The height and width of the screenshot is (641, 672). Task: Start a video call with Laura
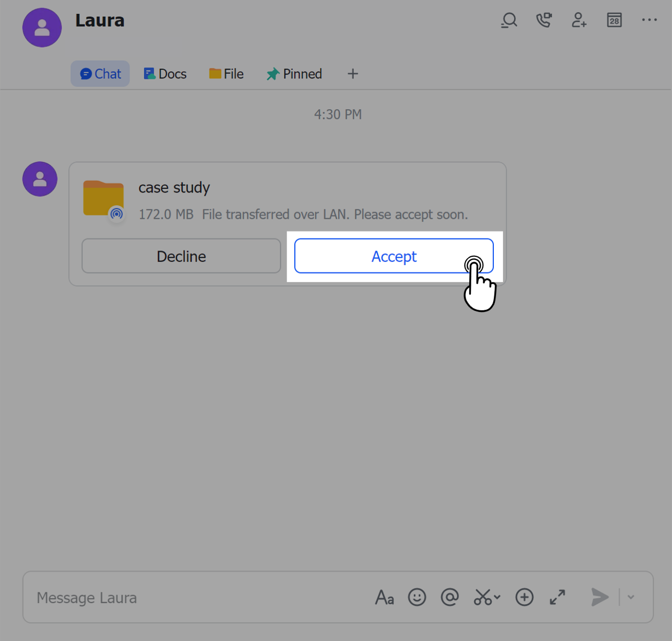point(544,20)
